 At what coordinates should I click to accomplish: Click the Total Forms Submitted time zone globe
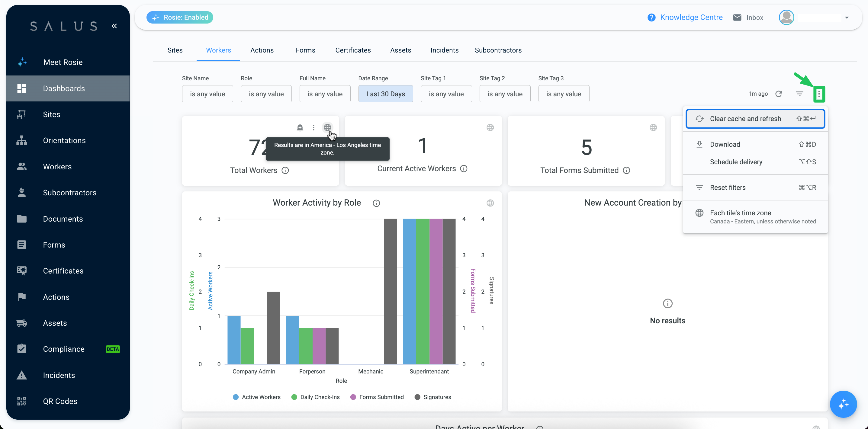[653, 128]
